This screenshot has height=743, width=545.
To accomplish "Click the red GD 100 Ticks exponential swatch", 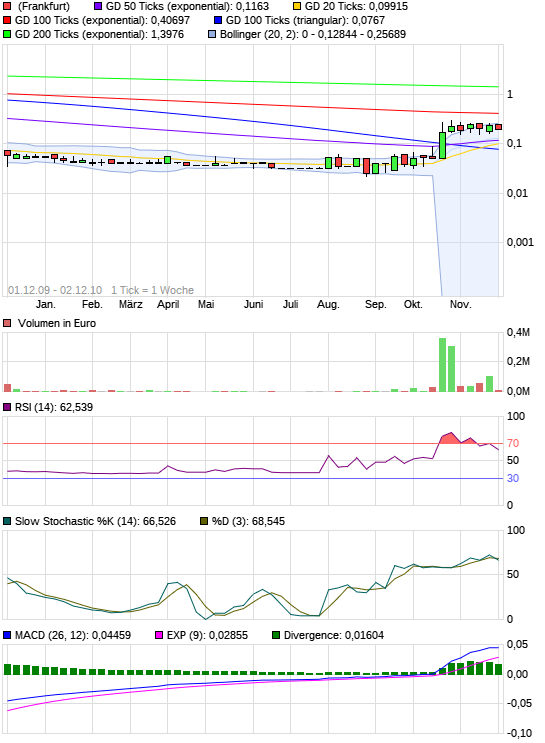I will point(7,20).
